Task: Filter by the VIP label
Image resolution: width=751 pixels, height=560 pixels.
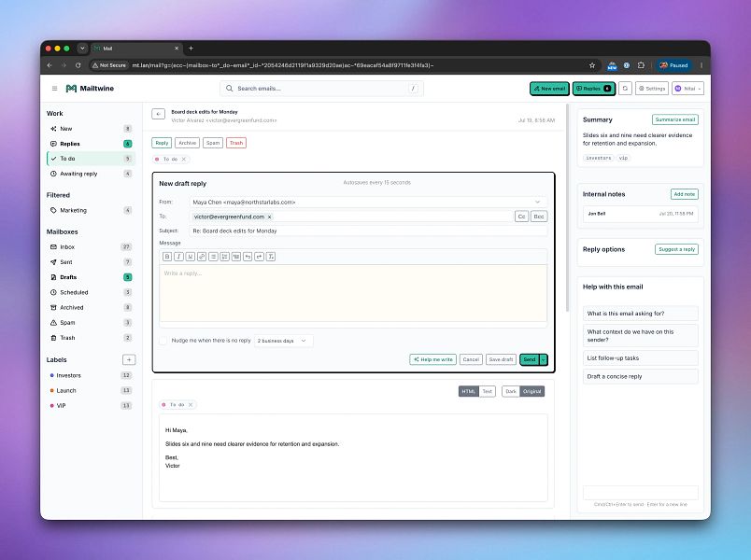Action: pos(91,405)
